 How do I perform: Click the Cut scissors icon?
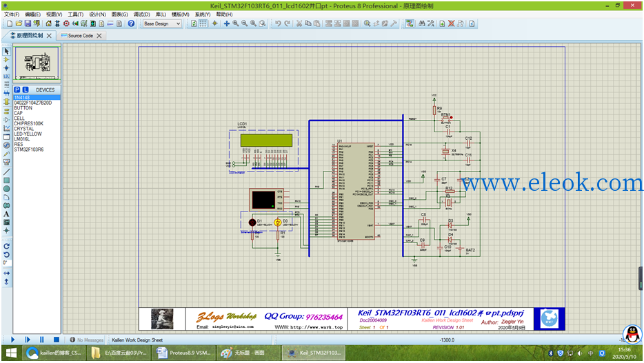pos(299,23)
